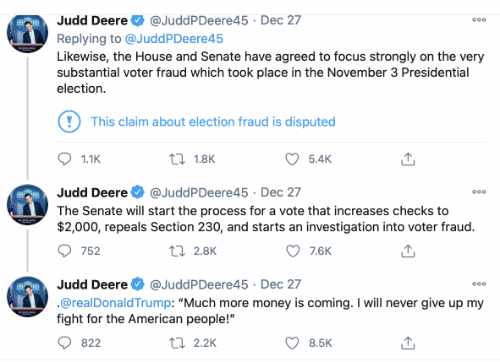Open more options on first tweet
Viewport: 500px width, 362px height.
coord(479,20)
